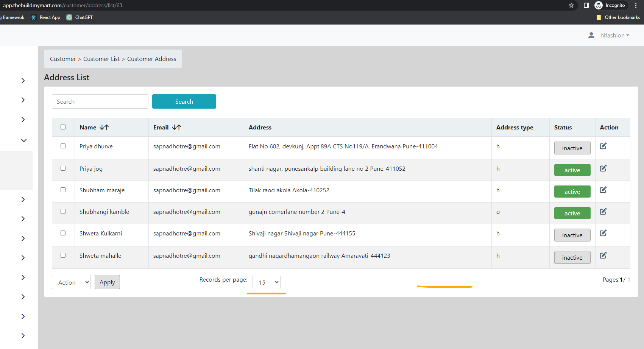Open the Other bookmarks folder

coord(618,17)
